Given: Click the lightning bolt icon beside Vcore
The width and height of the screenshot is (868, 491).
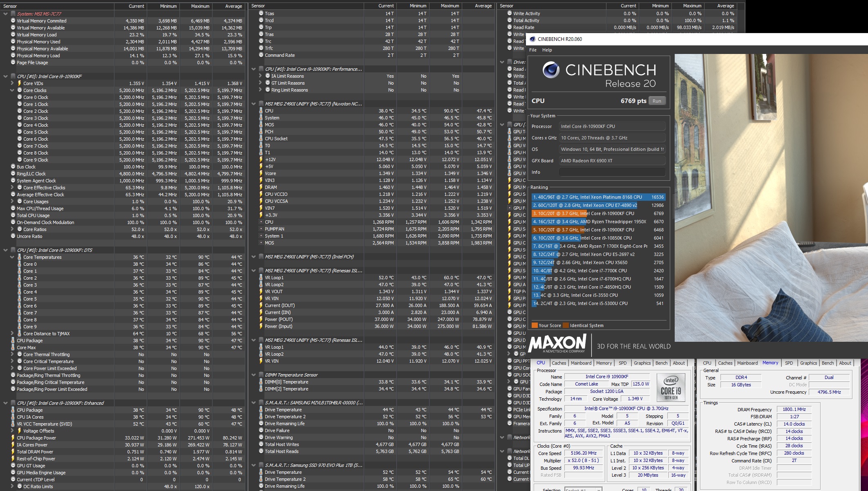Looking at the screenshot, I should point(261,173).
